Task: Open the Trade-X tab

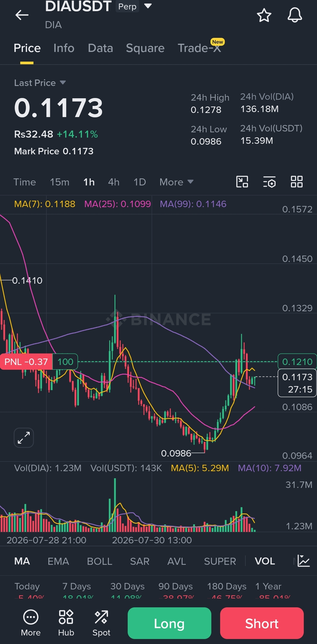Action: [x=200, y=48]
